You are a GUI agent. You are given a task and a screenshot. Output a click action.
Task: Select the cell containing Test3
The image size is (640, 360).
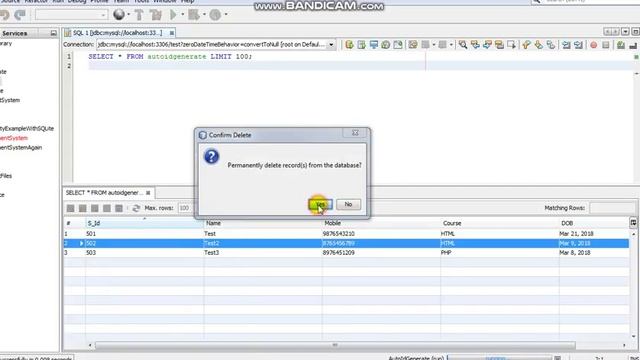coord(262,253)
